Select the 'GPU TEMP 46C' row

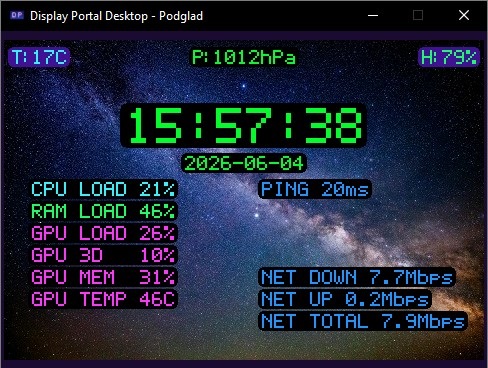tap(103, 299)
